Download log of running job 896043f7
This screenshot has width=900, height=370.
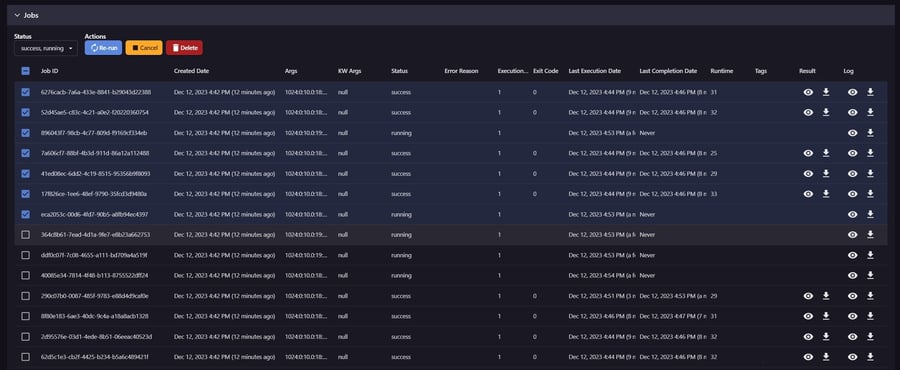tap(870, 133)
